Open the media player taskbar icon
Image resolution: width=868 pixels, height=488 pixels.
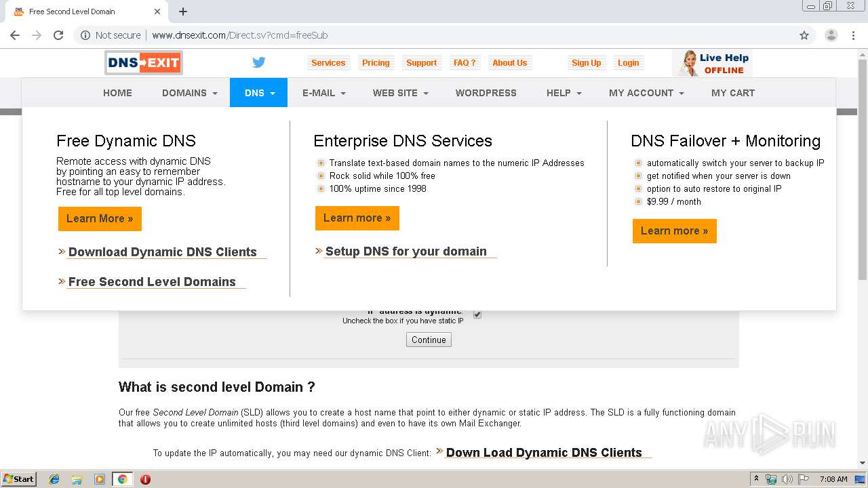(99, 479)
